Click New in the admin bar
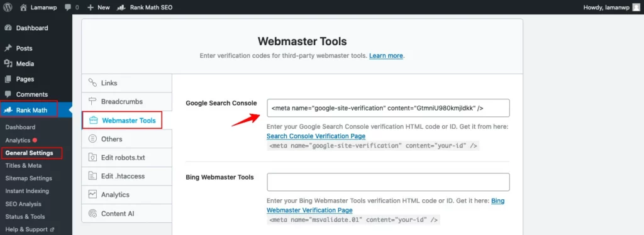 (x=104, y=8)
